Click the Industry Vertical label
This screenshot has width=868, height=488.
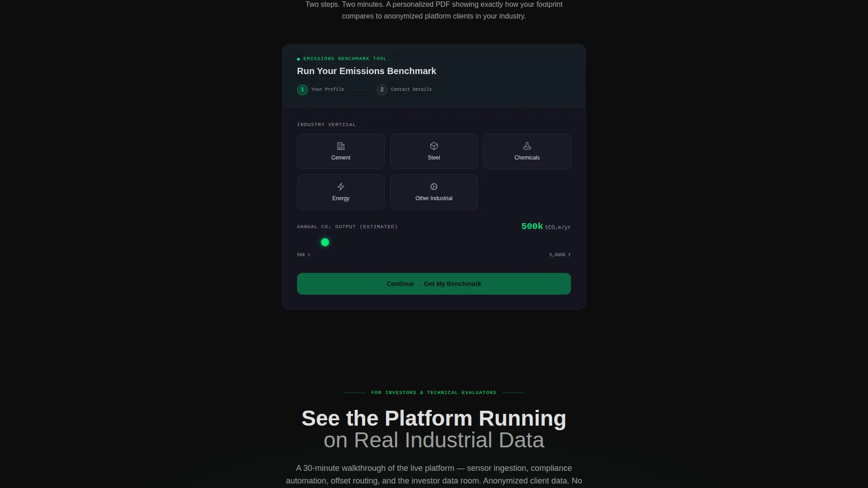pyautogui.click(x=326, y=125)
